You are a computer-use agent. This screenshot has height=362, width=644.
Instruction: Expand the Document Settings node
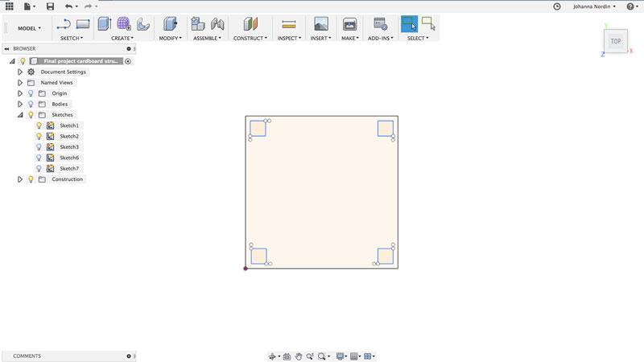point(19,72)
